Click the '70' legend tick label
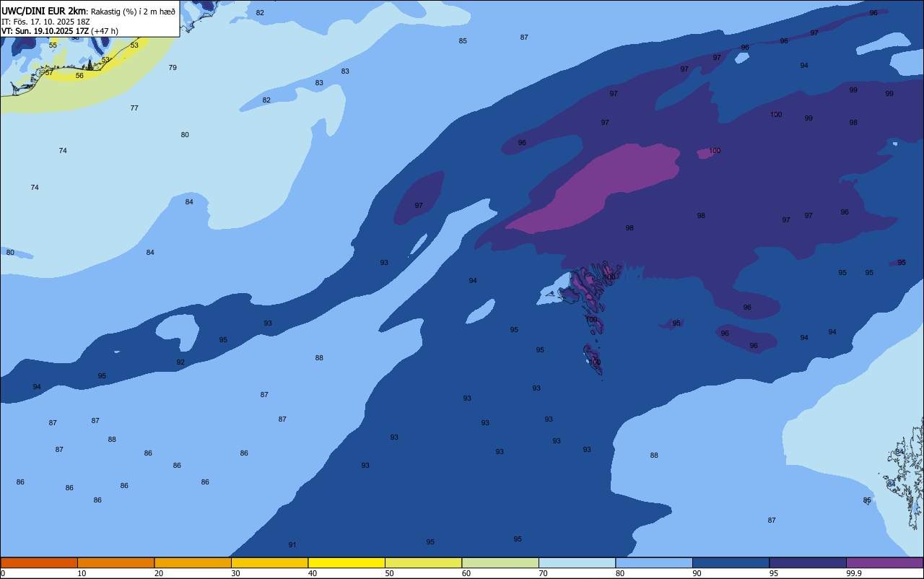The width and height of the screenshot is (924, 579). (543, 573)
